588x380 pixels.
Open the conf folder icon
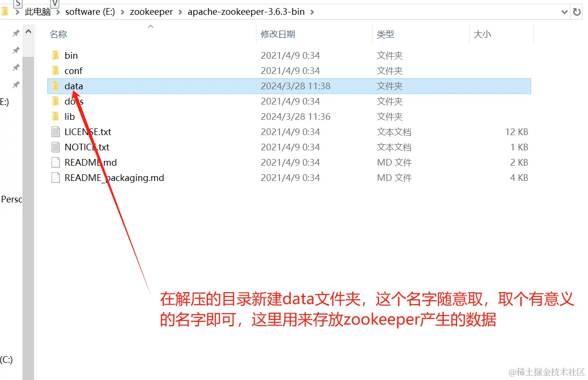(x=55, y=71)
